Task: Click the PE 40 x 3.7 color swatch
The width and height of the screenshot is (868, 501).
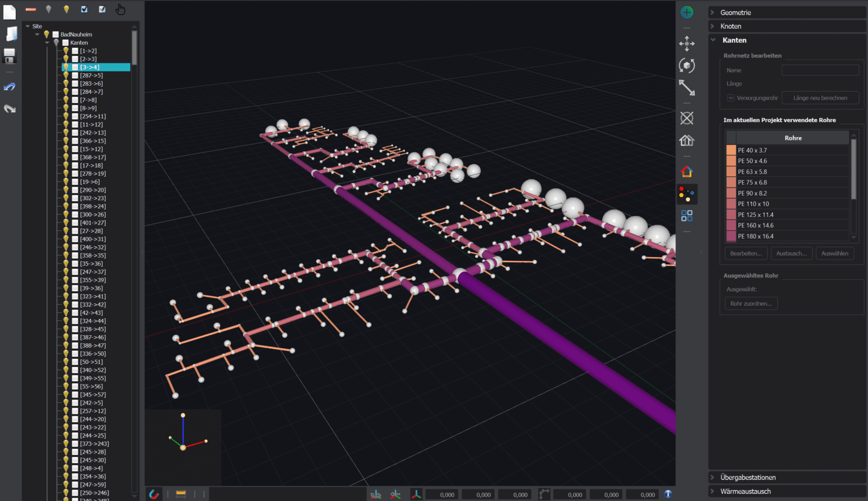Action: tap(731, 150)
